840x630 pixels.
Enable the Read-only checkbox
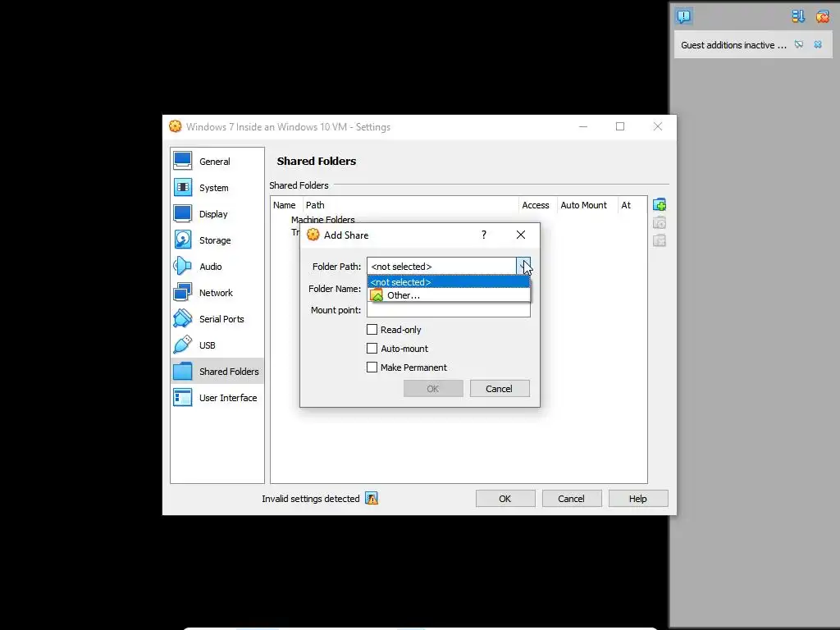(x=372, y=330)
